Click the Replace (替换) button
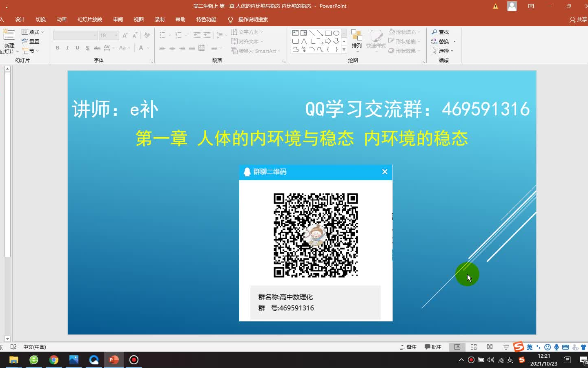 (443, 41)
